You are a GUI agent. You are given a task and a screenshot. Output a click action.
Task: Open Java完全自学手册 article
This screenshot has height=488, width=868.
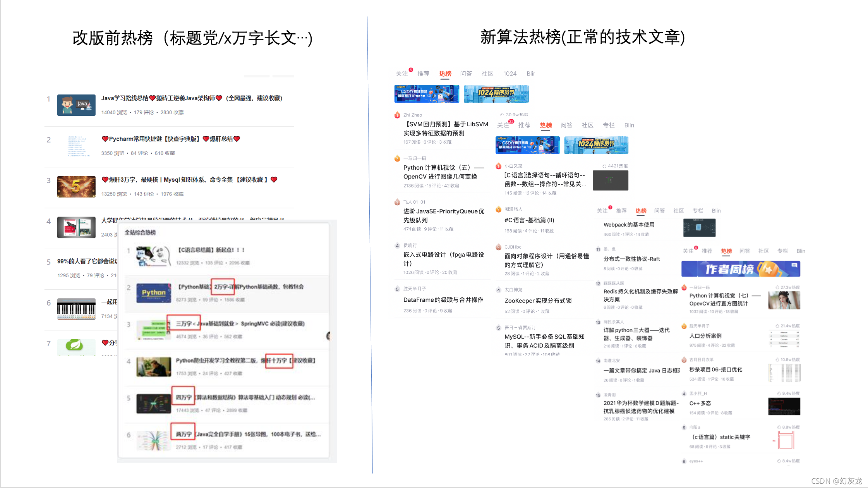[248, 434]
